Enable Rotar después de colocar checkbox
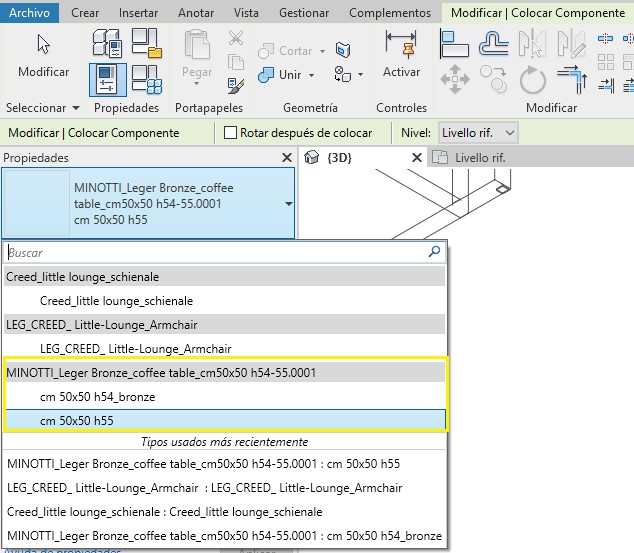This screenshot has height=553, width=634. pyautogui.click(x=231, y=133)
